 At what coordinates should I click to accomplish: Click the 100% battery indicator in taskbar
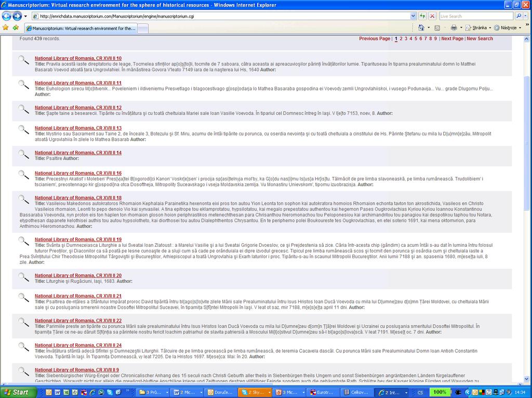[440, 392]
